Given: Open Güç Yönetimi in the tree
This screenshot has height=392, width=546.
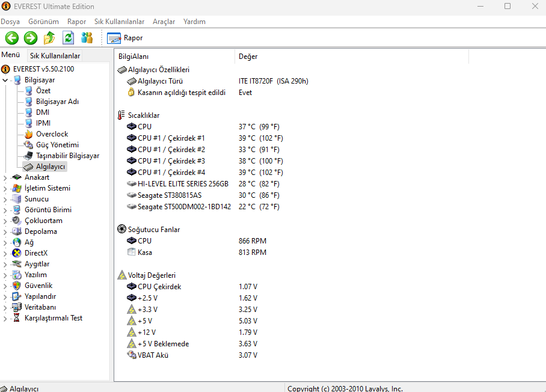Looking at the screenshot, I should point(57,145).
